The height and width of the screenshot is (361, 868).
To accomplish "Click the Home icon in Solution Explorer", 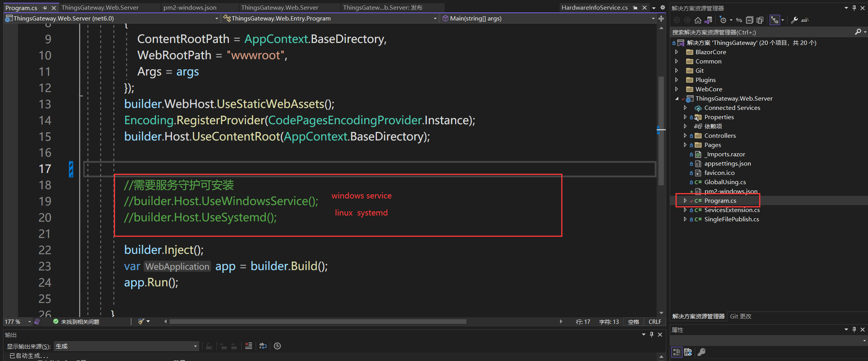I will click(x=698, y=20).
